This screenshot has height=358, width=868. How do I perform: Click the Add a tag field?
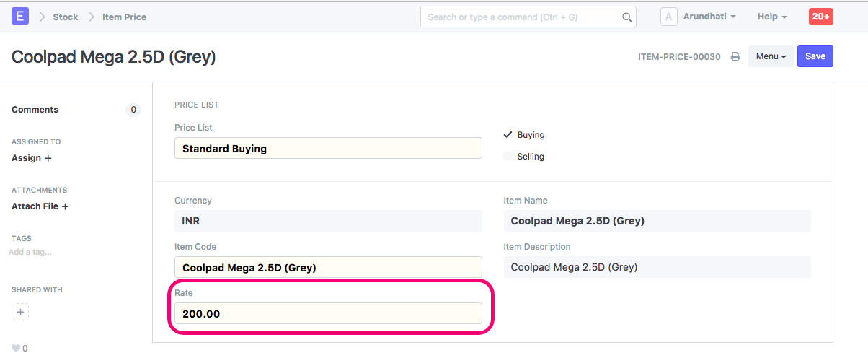coord(30,253)
